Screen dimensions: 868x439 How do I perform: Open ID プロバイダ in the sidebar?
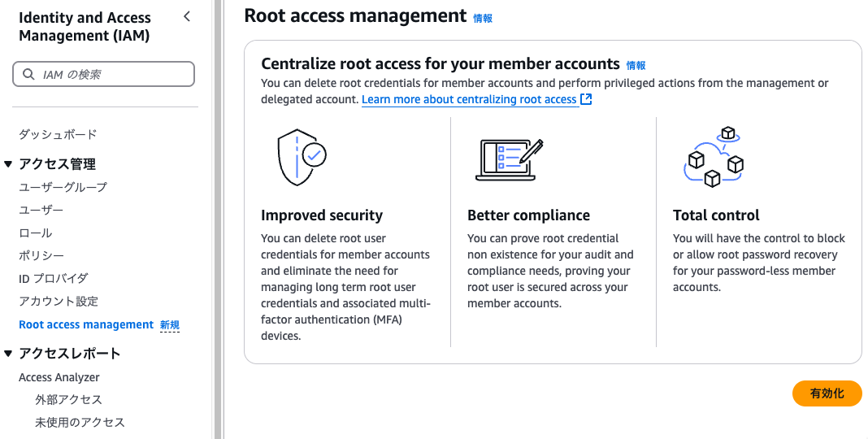[x=53, y=279]
